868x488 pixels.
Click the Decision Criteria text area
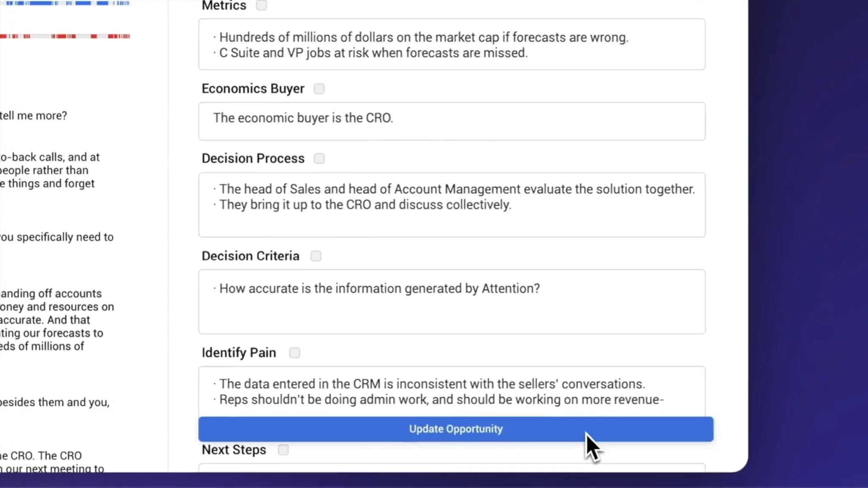452,302
